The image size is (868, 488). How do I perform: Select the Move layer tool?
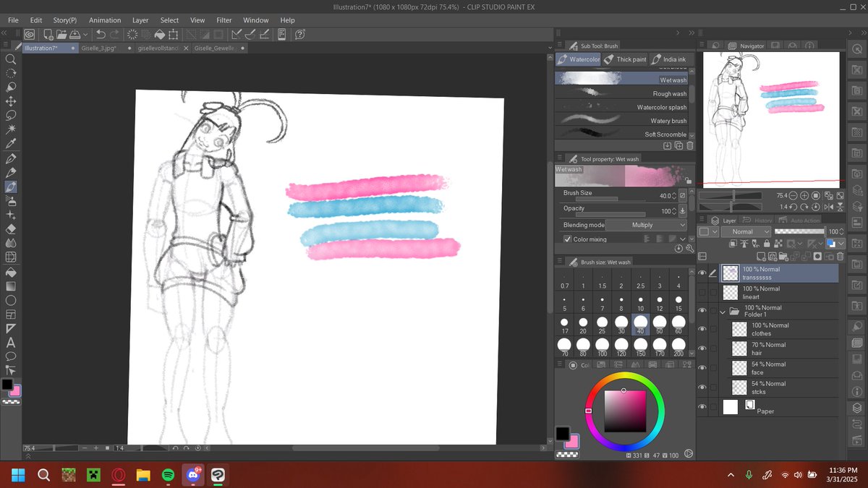pyautogui.click(x=11, y=101)
